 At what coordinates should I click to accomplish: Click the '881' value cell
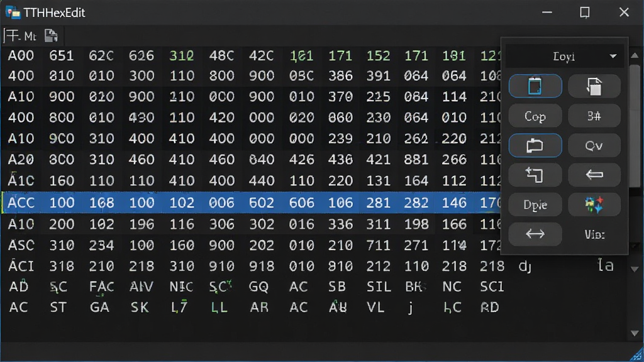416,159
